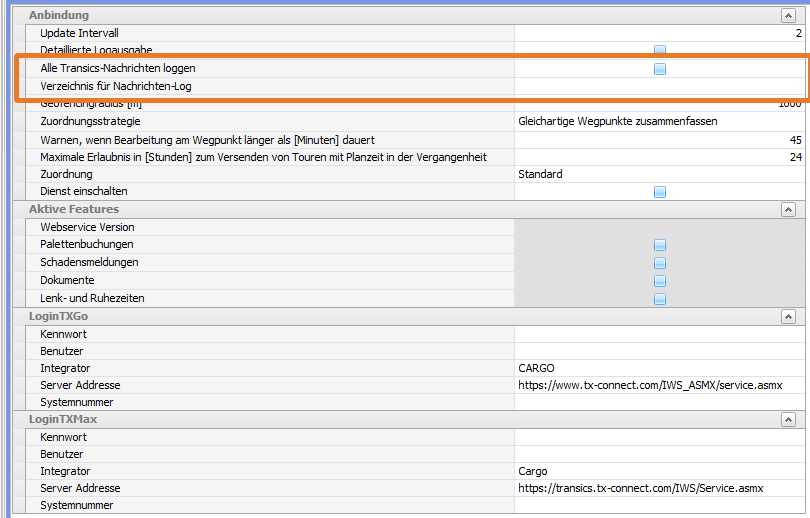Toggle Dokumente feature checkbox
Image resolution: width=810 pixels, height=518 pixels.
pos(660,281)
